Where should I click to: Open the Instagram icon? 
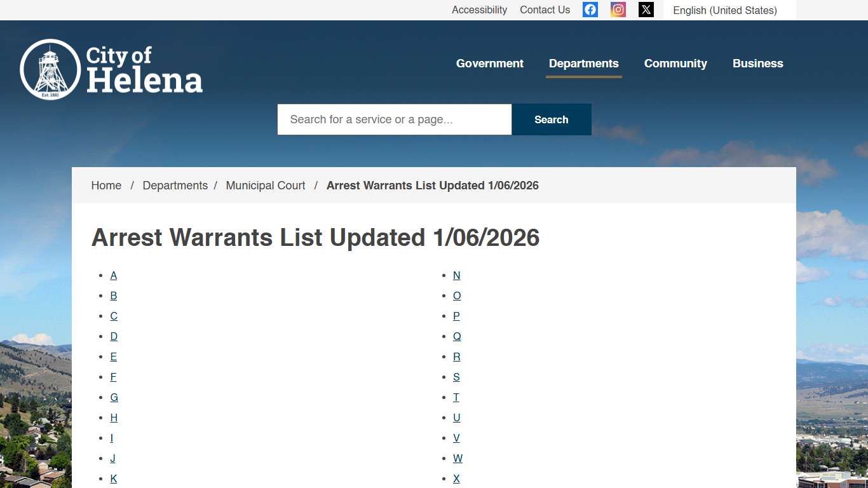click(618, 9)
